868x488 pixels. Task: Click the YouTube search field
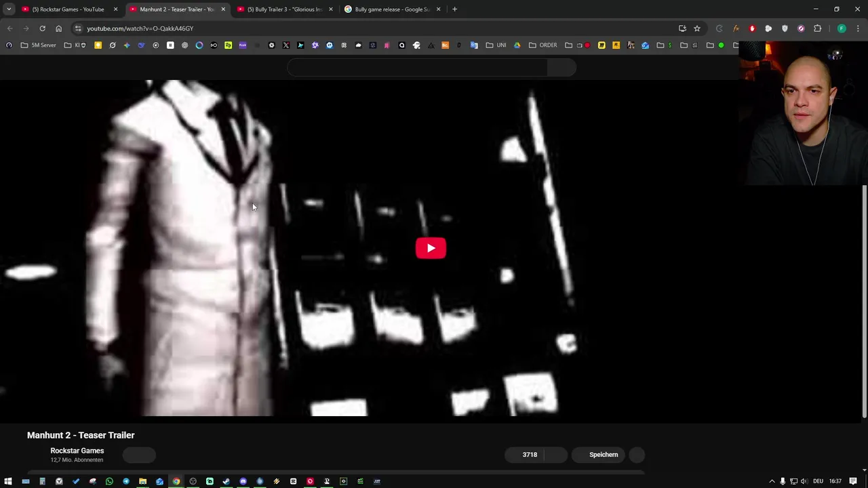417,67
